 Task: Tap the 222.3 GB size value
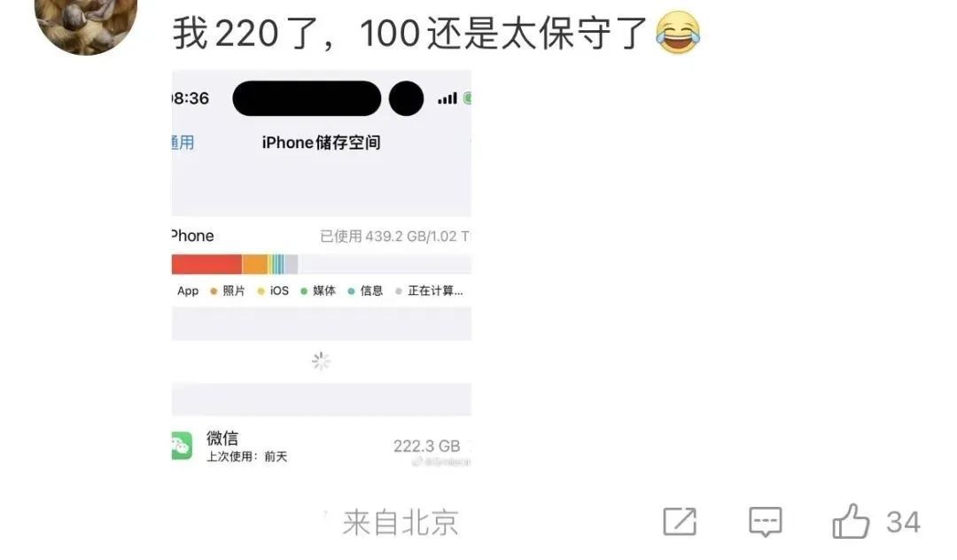coord(426,446)
